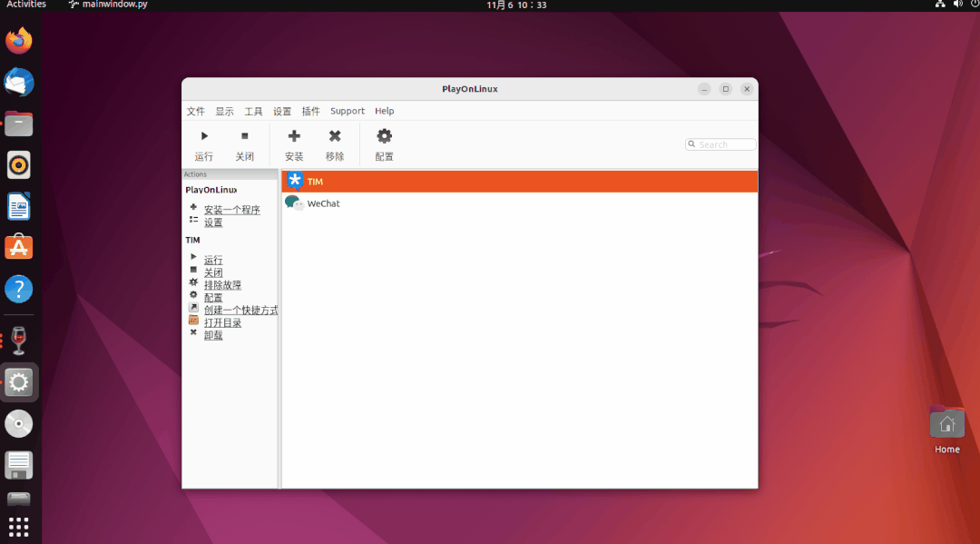The image size is (980, 544).
Task: Open the Help icon in the dock
Action: tap(19, 289)
